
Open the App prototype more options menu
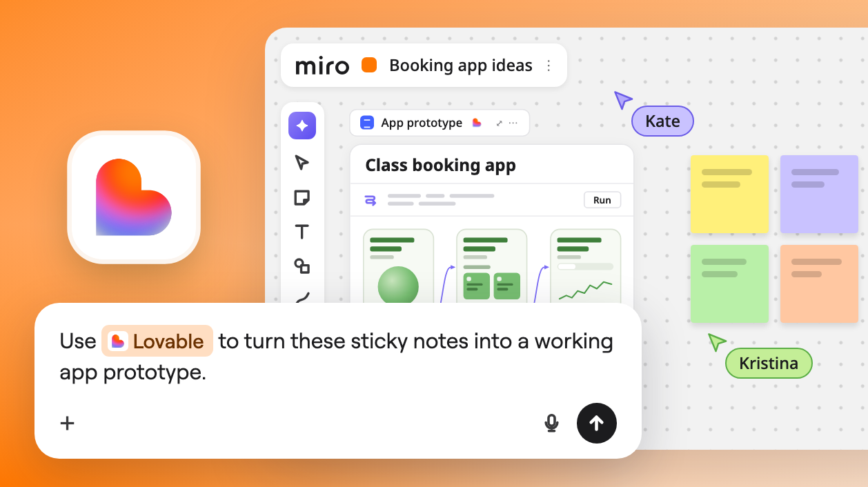(513, 123)
